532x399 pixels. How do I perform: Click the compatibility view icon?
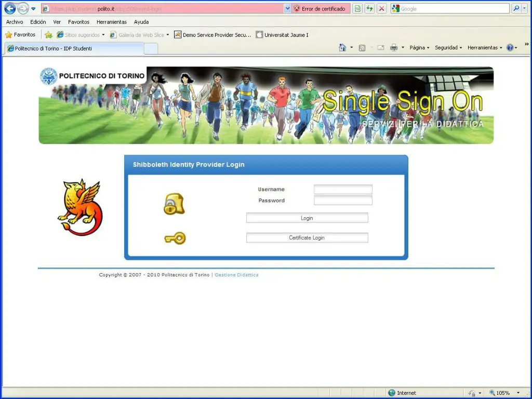(x=357, y=9)
